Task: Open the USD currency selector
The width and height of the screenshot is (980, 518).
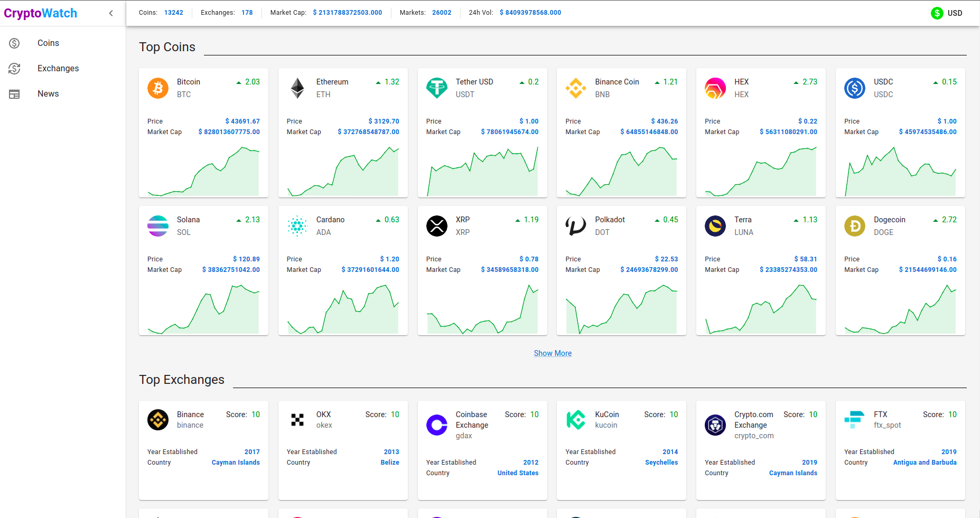Action: pyautogui.click(x=947, y=13)
